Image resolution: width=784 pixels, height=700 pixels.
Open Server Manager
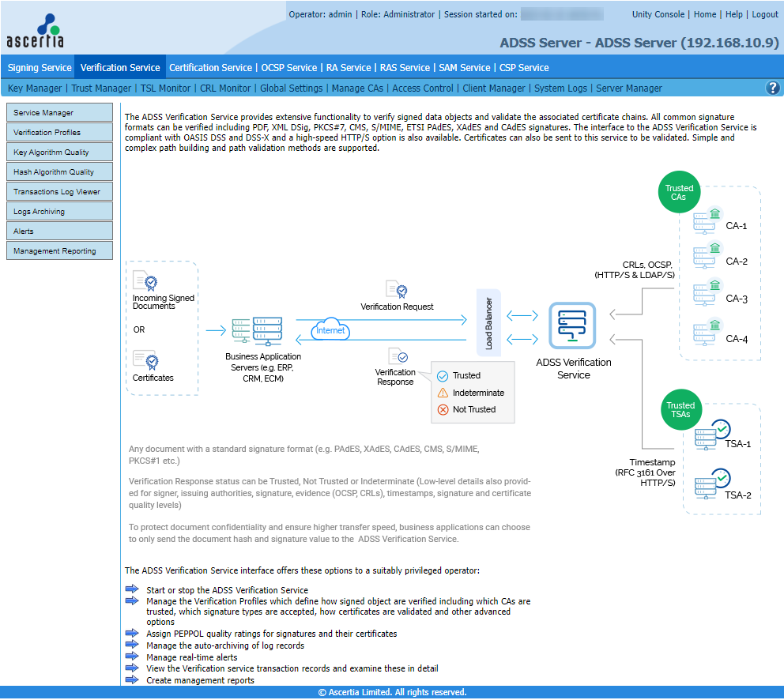(x=628, y=88)
